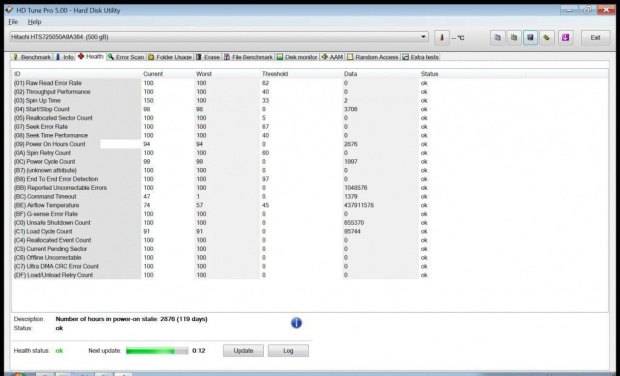Select the Random Access tab

point(372,57)
